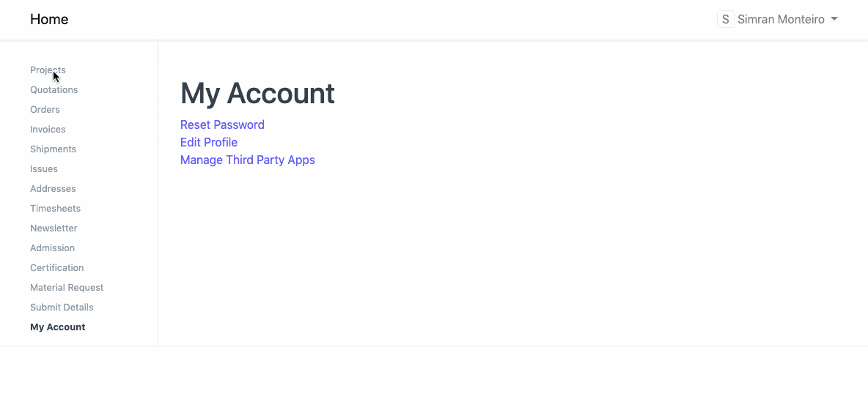Open Material Request in sidebar
Image resolution: width=868 pixels, height=394 pixels.
[67, 288]
